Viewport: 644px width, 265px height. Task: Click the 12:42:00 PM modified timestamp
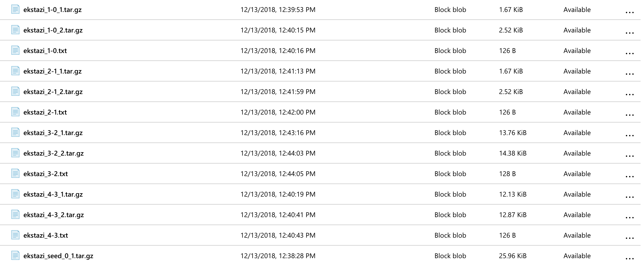tap(297, 112)
